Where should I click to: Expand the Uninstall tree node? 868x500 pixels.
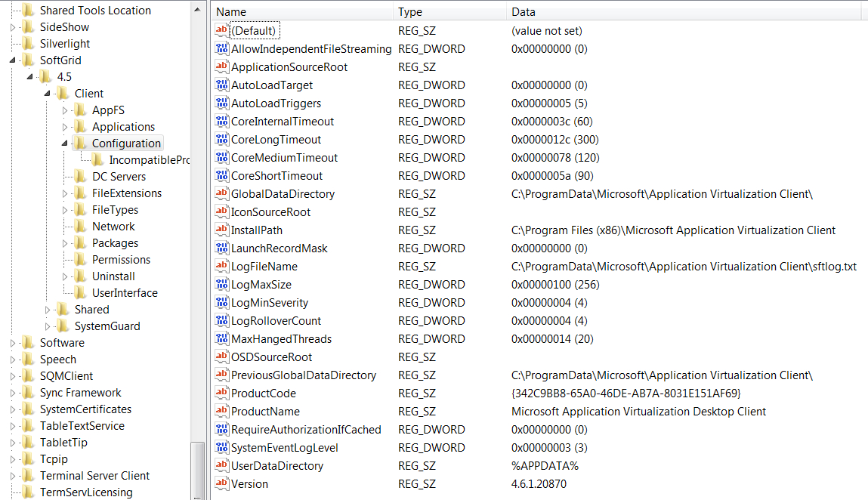point(65,276)
